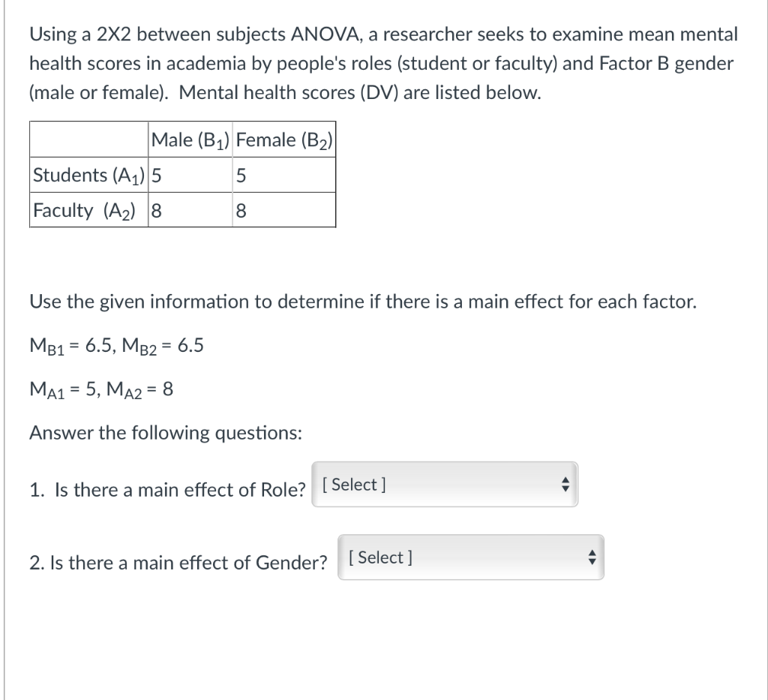The width and height of the screenshot is (768, 700).
Task: Click the ANOVA problem description paragraph
Action: [382, 63]
